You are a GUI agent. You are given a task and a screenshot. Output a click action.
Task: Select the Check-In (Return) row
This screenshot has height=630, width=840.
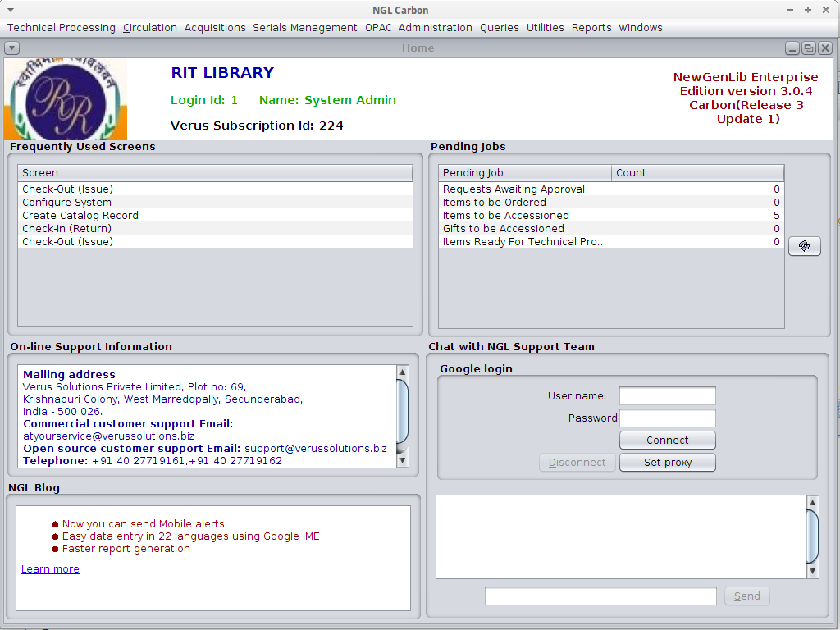(216, 229)
